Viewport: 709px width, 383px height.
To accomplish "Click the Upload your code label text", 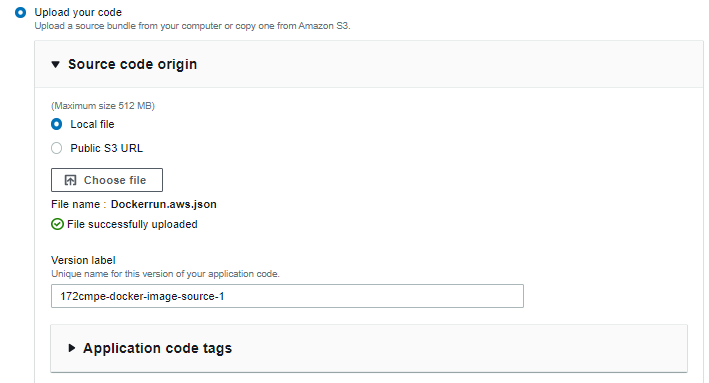I will (78, 12).
